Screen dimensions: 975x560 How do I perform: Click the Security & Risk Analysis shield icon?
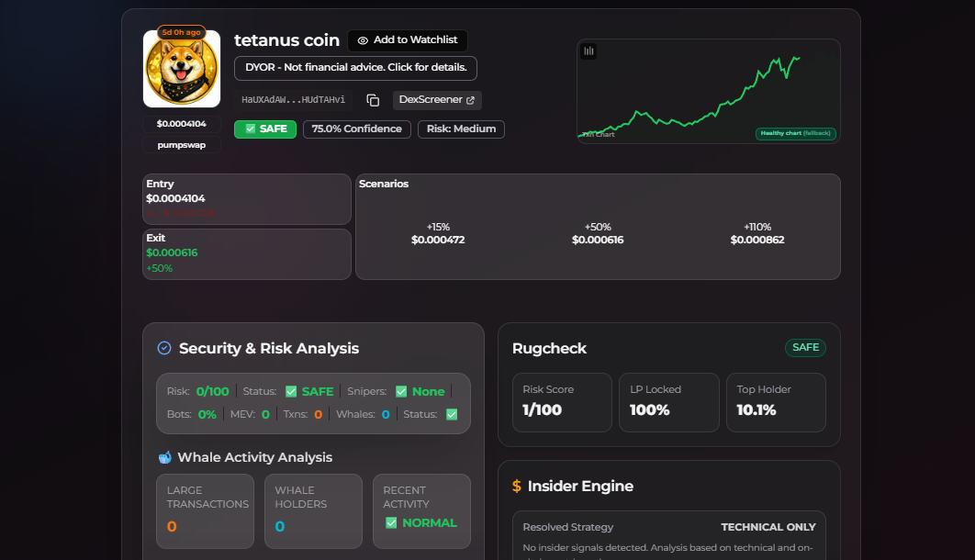164,348
